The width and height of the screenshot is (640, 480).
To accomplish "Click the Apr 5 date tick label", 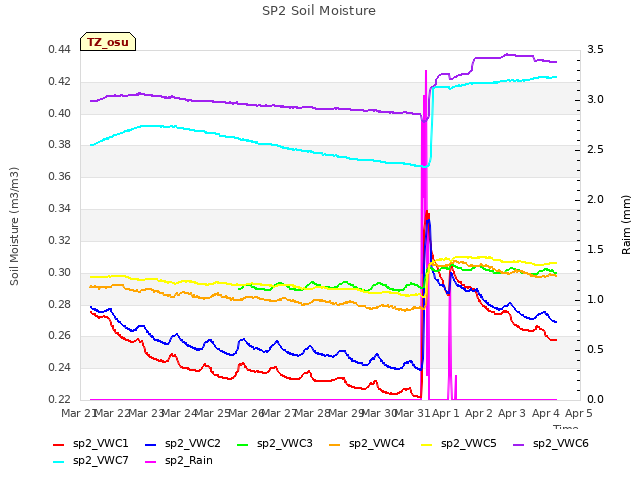I will click(578, 414).
